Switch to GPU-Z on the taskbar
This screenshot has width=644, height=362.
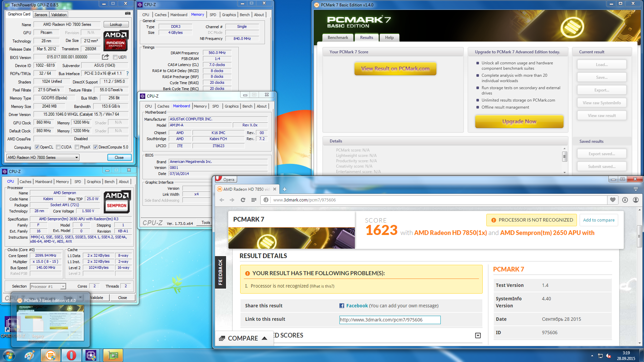[x=113, y=355]
